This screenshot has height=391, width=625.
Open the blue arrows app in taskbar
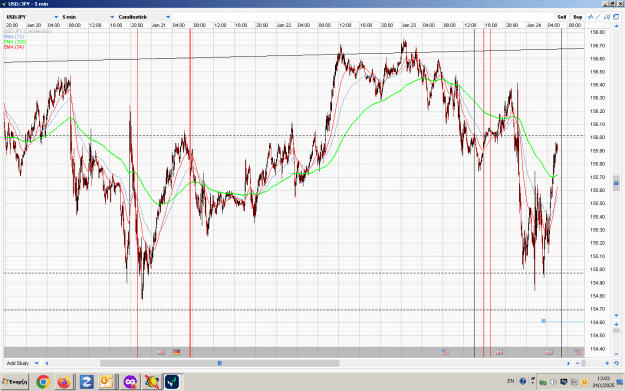[86, 382]
